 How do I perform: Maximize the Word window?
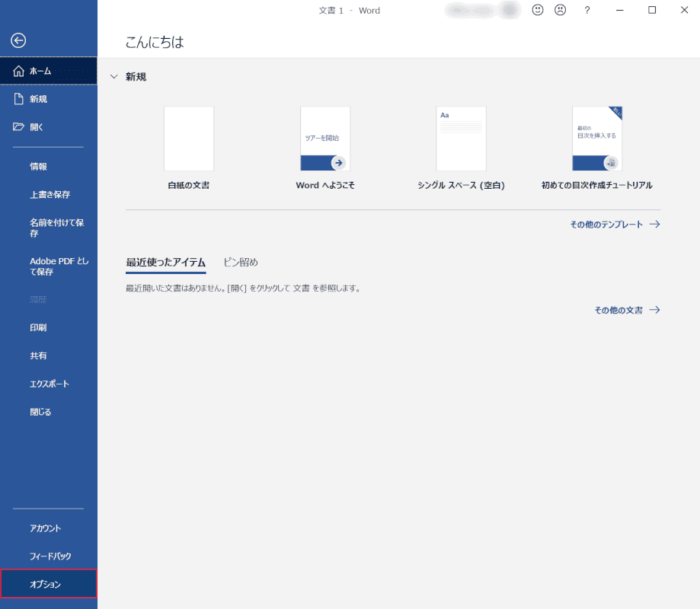pyautogui.click(x=652, y=10)
